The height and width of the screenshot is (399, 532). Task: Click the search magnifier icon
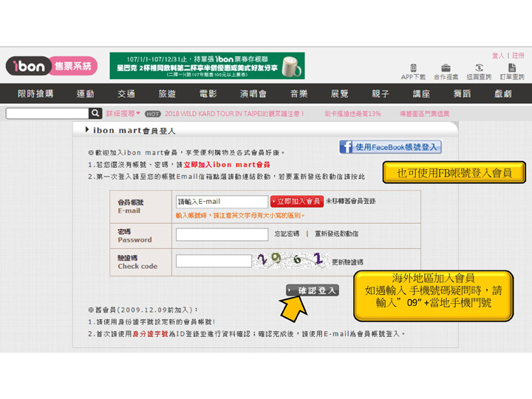(95, 113)
